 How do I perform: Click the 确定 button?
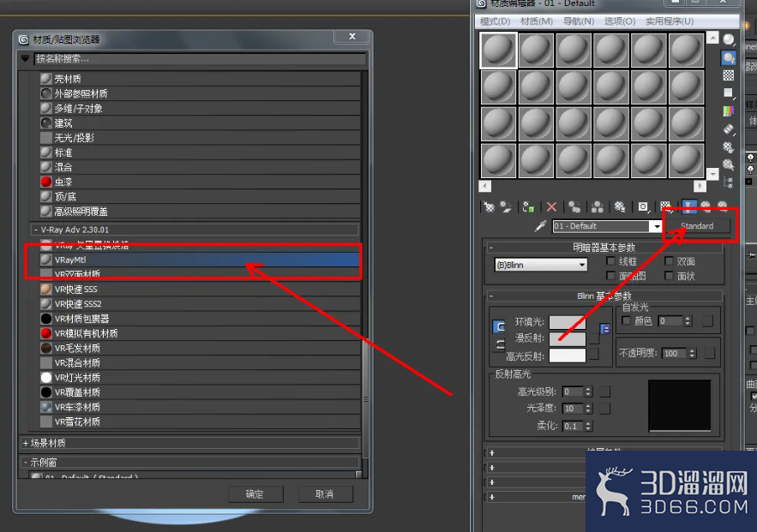click(x=255, y=494)
